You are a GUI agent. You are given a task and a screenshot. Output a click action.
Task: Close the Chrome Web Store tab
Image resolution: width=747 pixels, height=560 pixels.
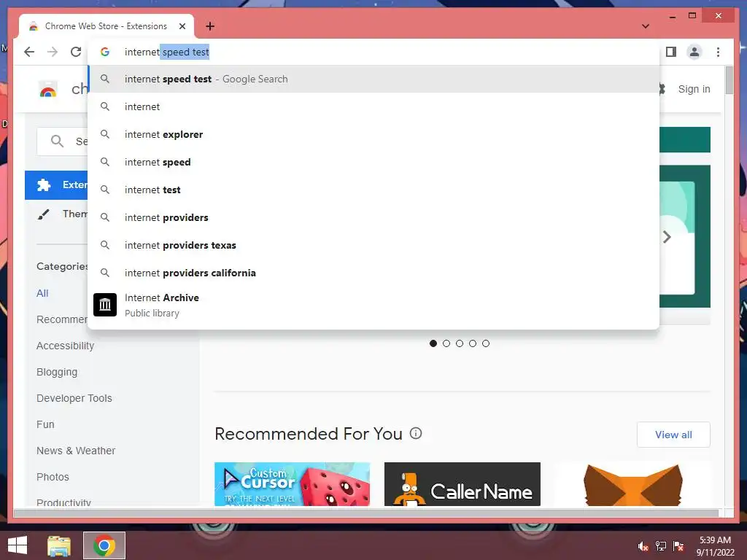pos(182,26)
